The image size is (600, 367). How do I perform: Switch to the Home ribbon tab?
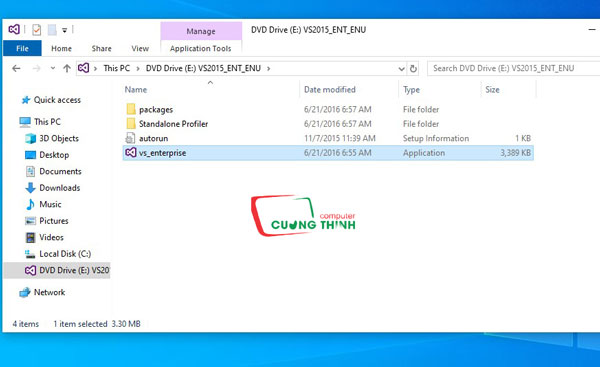click(x=61, y=49)
